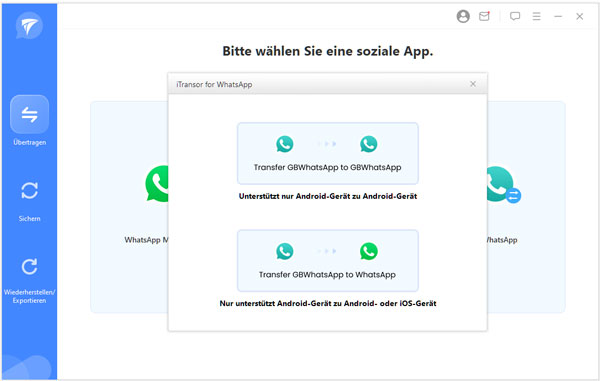Screen dimensions: 600x381
Task: Click the 'iTransor for WhatsApp' dialog title
Action: 214,85
